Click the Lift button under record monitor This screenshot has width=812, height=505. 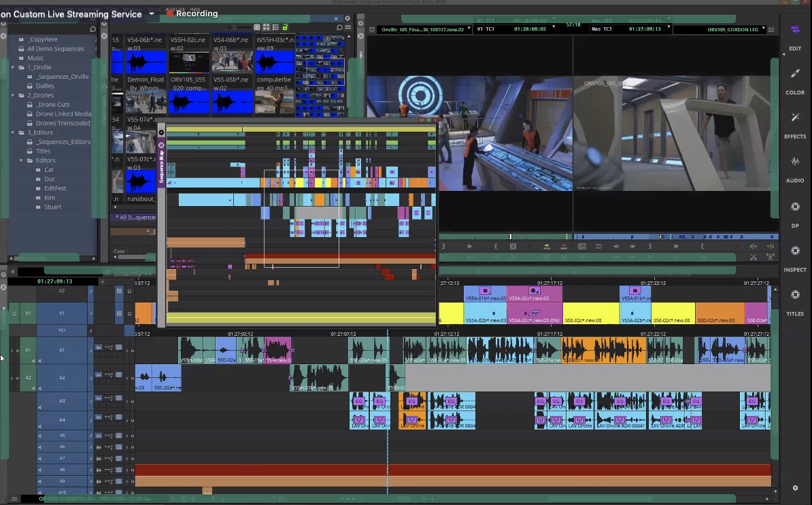tap(754, 246)
